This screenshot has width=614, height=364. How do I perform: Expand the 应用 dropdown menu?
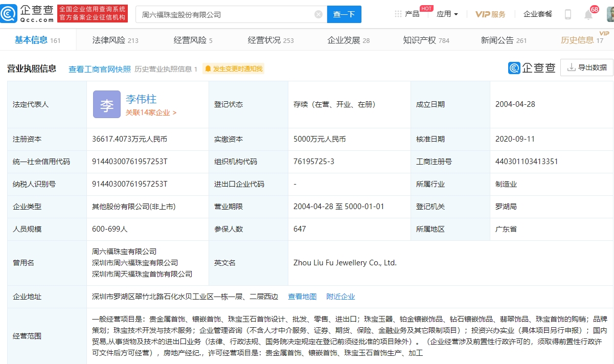pos(447,14)
